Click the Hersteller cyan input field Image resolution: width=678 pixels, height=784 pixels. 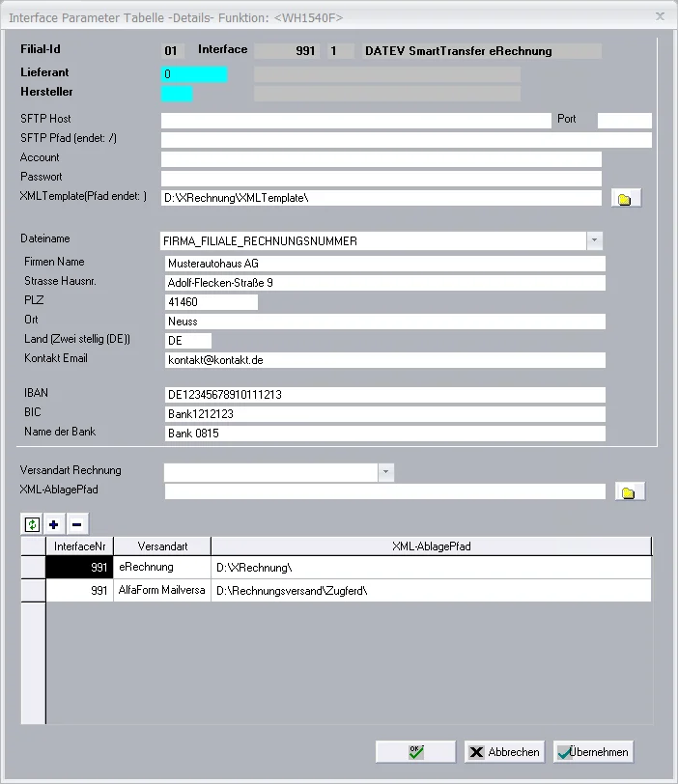click(177, 94)
